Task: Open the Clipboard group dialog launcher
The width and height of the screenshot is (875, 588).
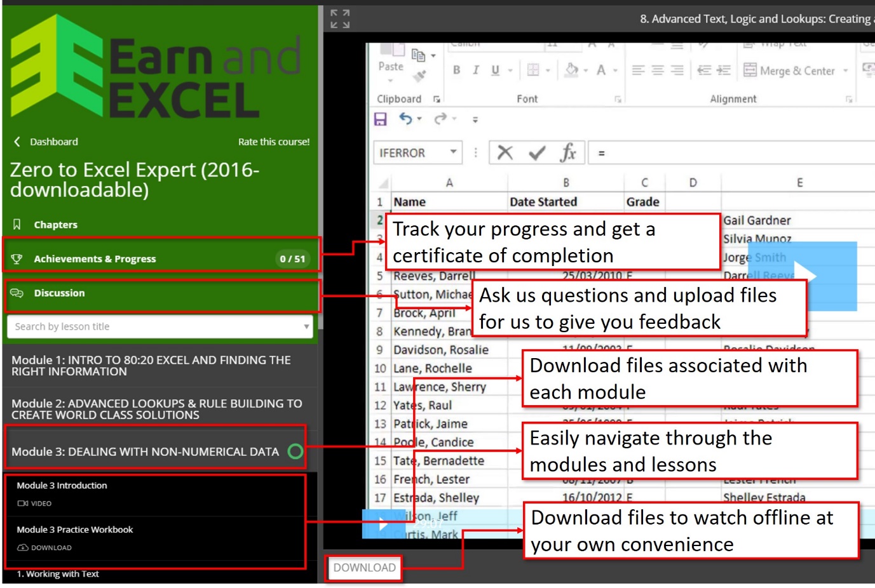Action: [437, 99]
